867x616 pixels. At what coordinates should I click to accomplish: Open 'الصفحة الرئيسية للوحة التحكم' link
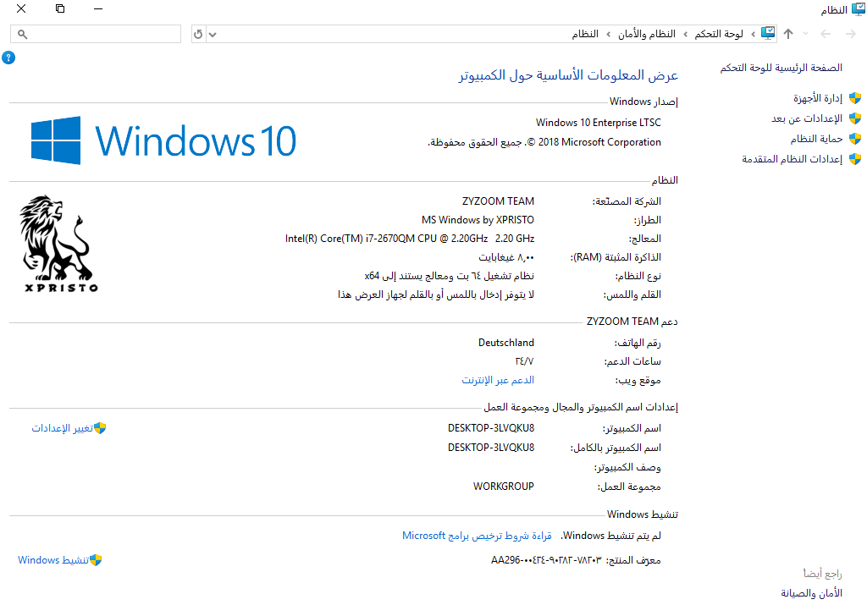tap(781, 68)
